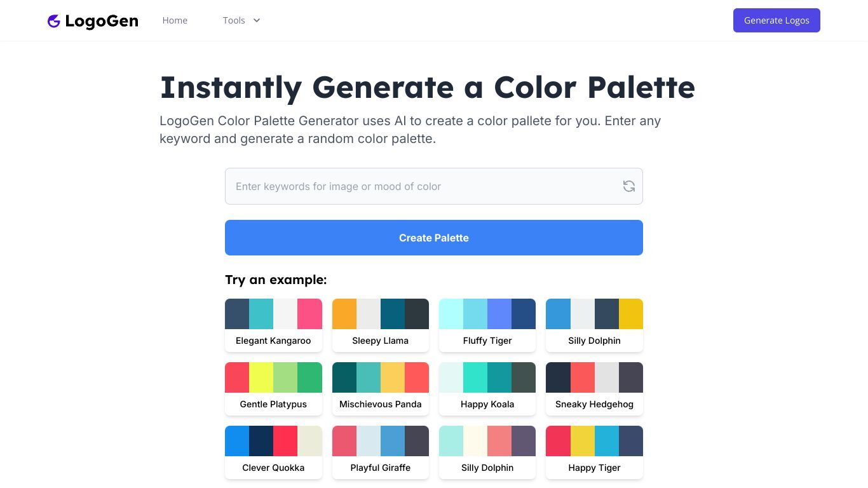Go to the Home page
The height and width of the screenshot is (488, 868).
tap(175, 20)
